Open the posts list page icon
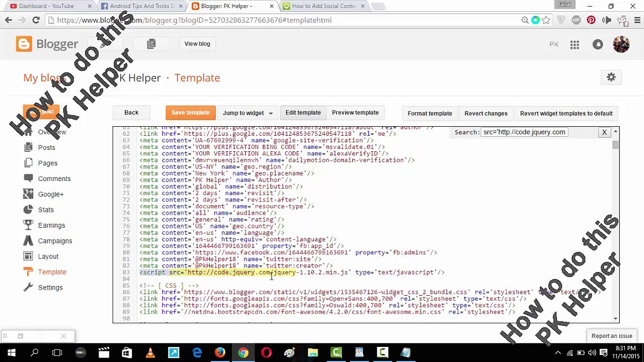644x362 pixels. [x=151, y=44]
